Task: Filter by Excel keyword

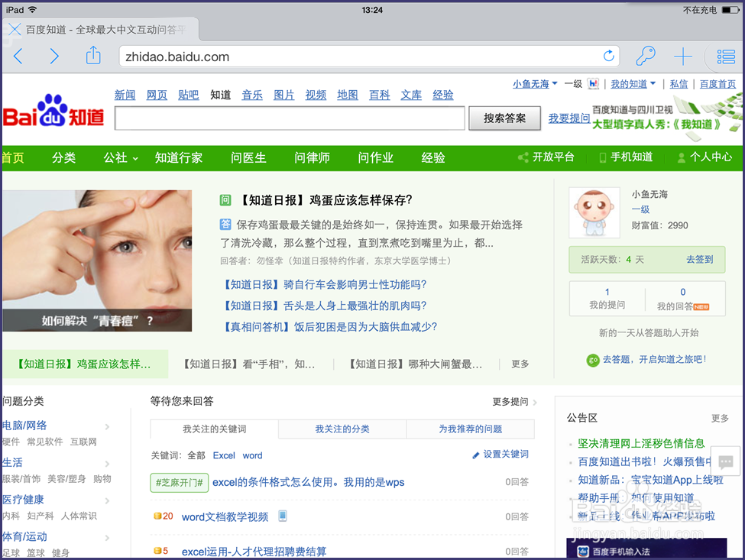Action: click(x=224, y=455)
